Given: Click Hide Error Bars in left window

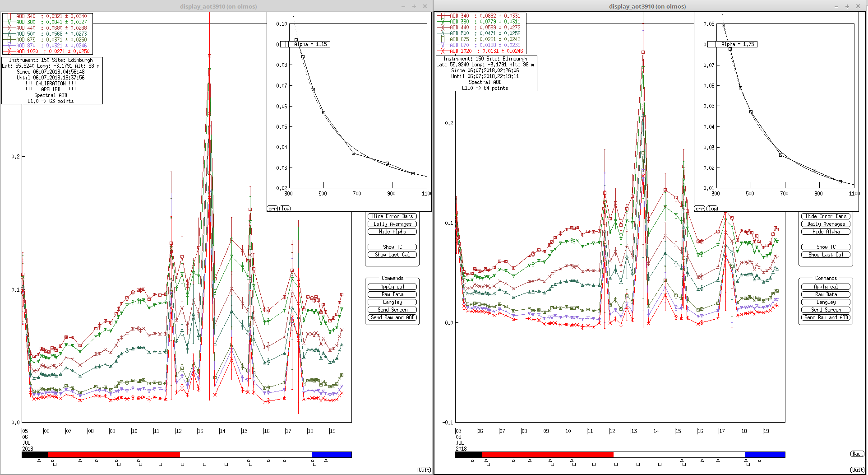Looking at the screenshot, I should pyautogui.click(x=392, y=216).
